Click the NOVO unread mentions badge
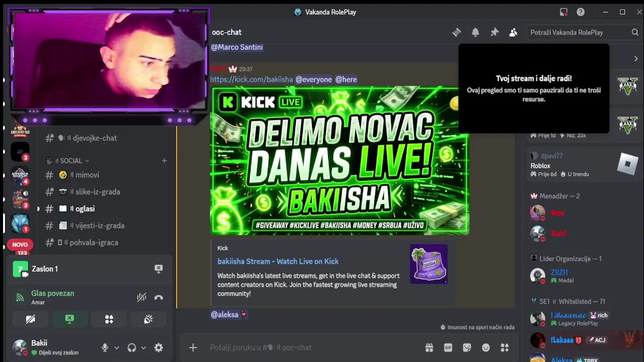This screenshot has width=644, height=362. point(20,245)
